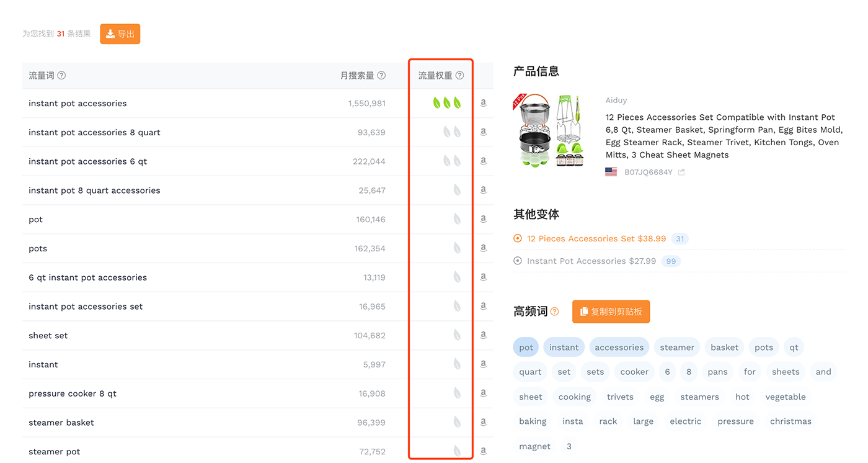Click Amazon icon on the "sheet set" row
Image resolution: width=868 pixels, height=463 pixels.
[x=483, y=335]
